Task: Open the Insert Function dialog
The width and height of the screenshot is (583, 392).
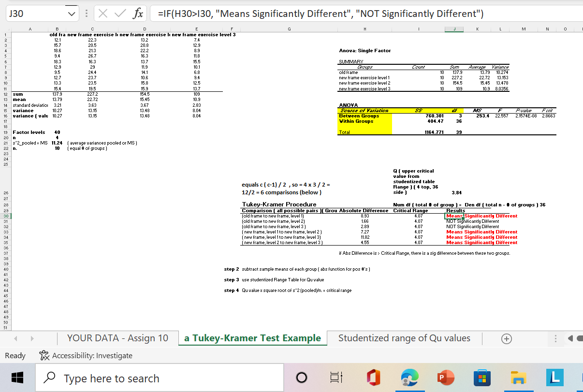Action: 139,13
